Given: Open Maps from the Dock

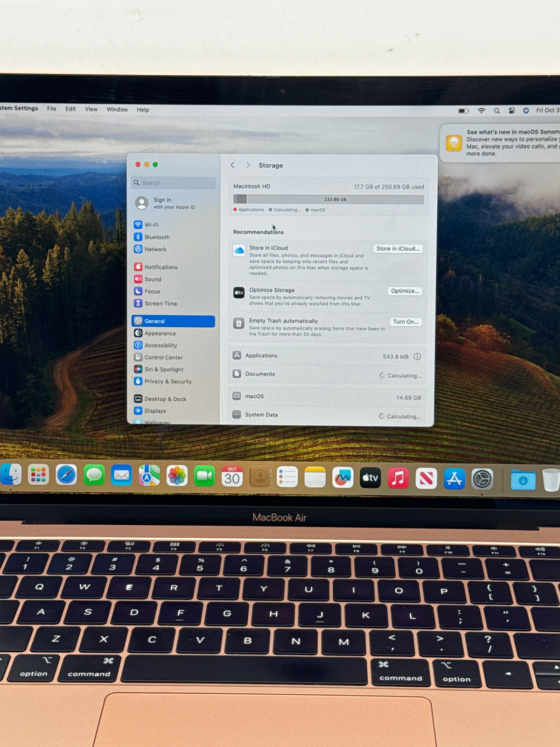Looking at the screenshot, I should tap(149, 476).
